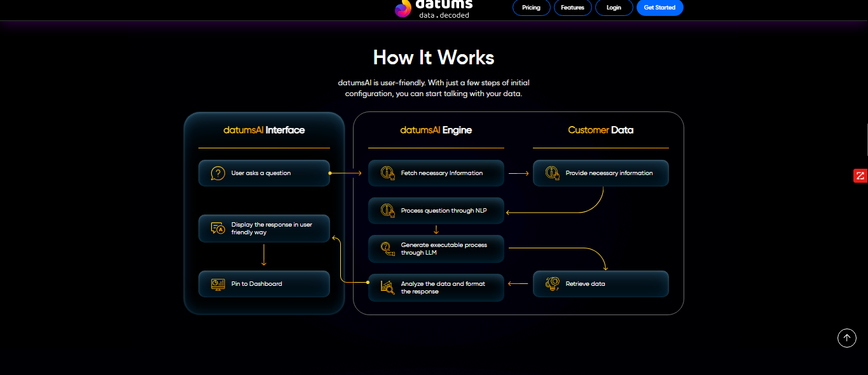
Task: Click the scroll-to-top arrow button
Action: pyautogui.click(x=846, y=337)
